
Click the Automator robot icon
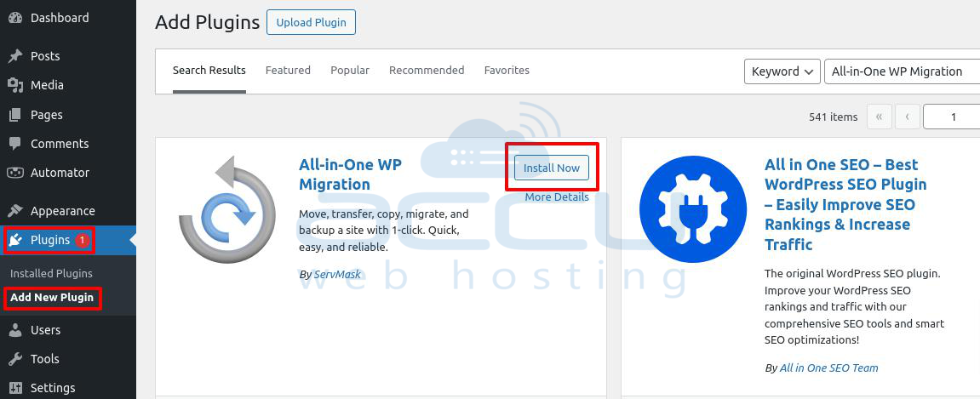coord(15,173)
